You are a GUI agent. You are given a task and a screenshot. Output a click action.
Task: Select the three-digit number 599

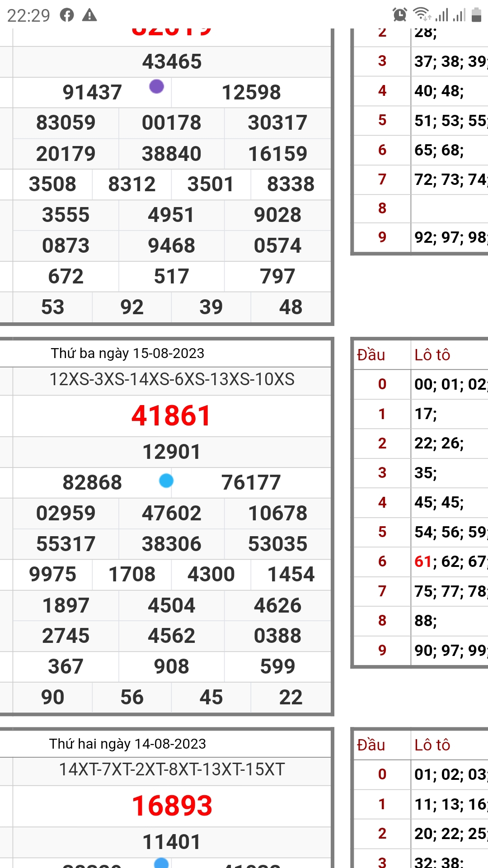tap(277, 666)
